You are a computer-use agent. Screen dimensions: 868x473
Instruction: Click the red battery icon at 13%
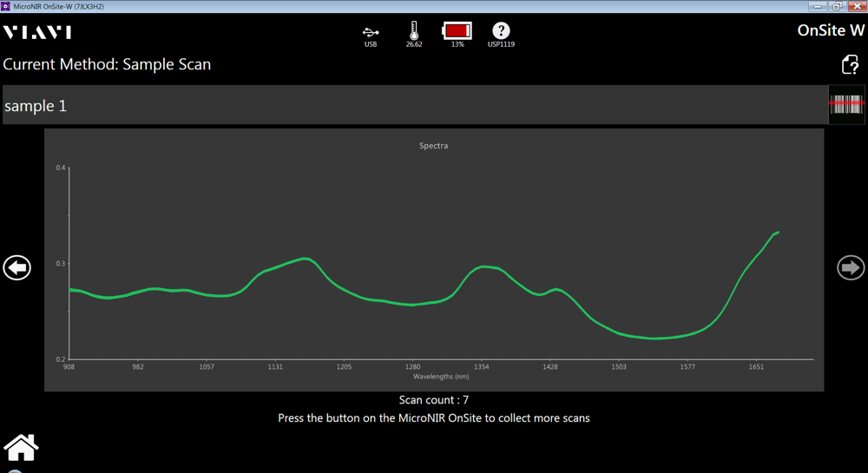tap(457, 30)
